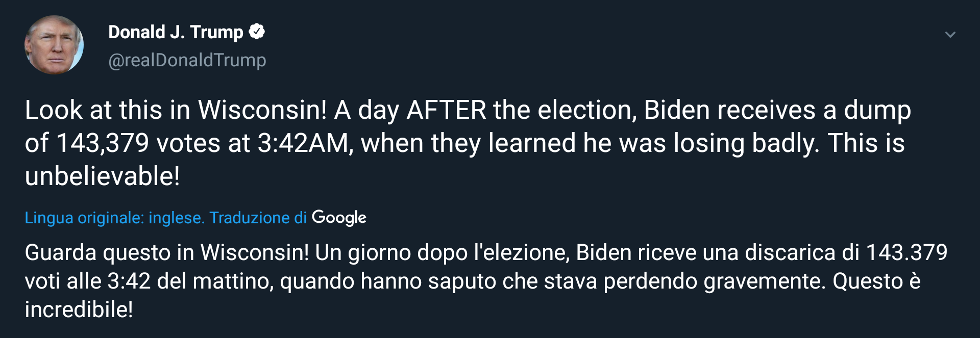980x338 pixels.
Task: Click the word "unbelievable!" in the tweet
Action: (x=102, y=176)
